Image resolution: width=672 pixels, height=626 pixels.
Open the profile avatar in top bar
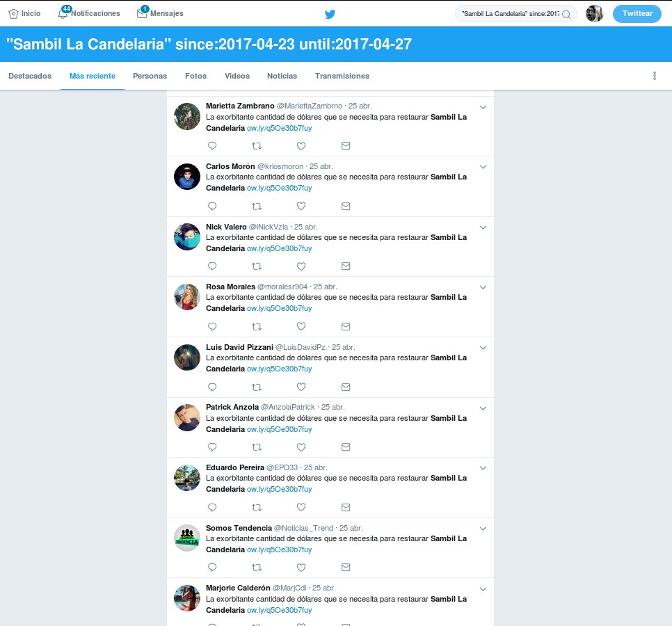[x=594, y=14]
